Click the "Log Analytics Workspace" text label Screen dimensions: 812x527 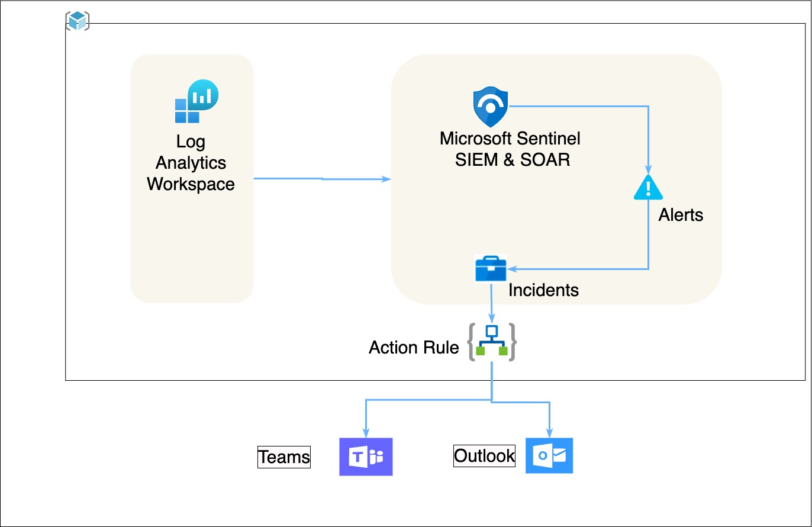click(x=191, y=163)
